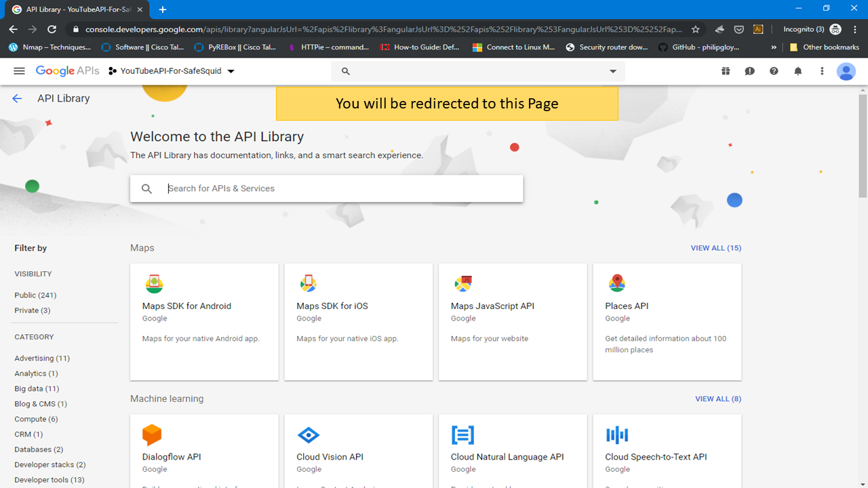Open the three-dot settings menu
868x488 pixels.
[x=822, y=71]
